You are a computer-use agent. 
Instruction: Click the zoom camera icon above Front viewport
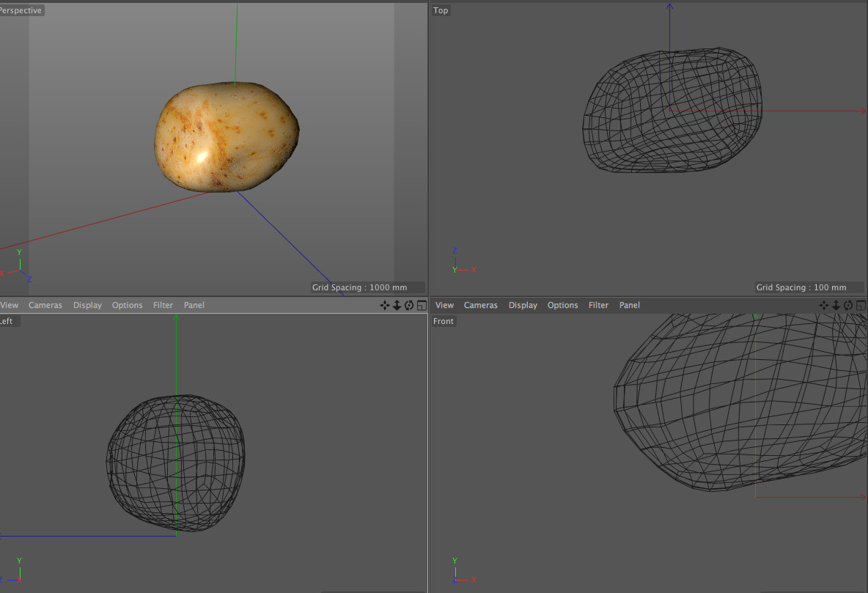click(836, 306)
